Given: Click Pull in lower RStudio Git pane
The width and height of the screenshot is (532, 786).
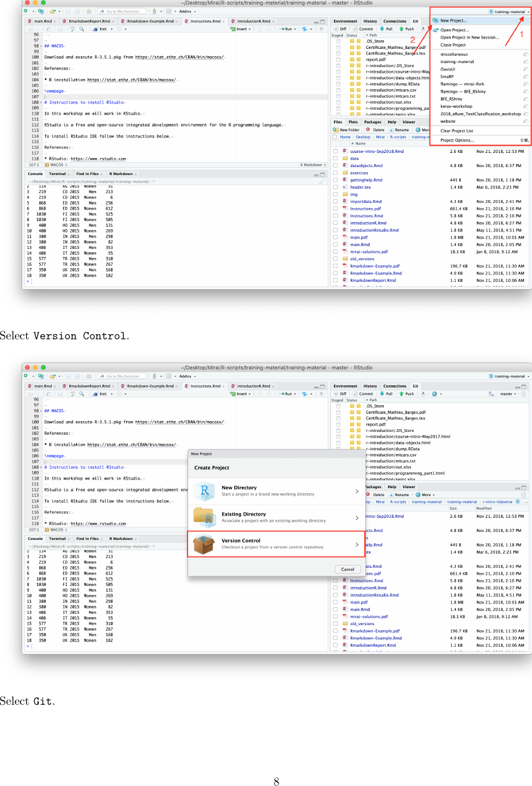Looking at the screenshot, I should click(x=386, y=393).
